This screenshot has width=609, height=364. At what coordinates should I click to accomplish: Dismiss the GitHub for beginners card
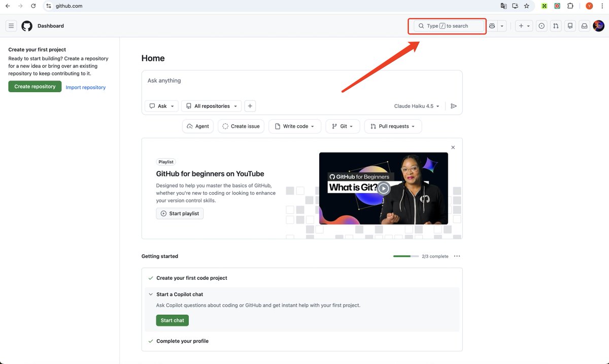[453, 148]
